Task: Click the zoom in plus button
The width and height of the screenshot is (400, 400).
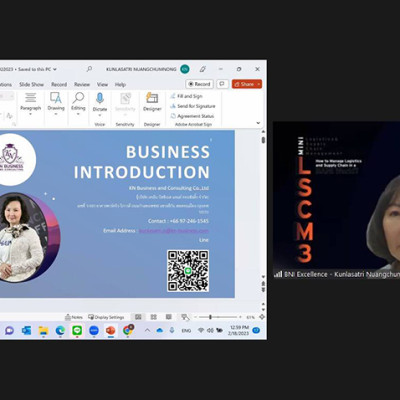Action: coord(240,317)
